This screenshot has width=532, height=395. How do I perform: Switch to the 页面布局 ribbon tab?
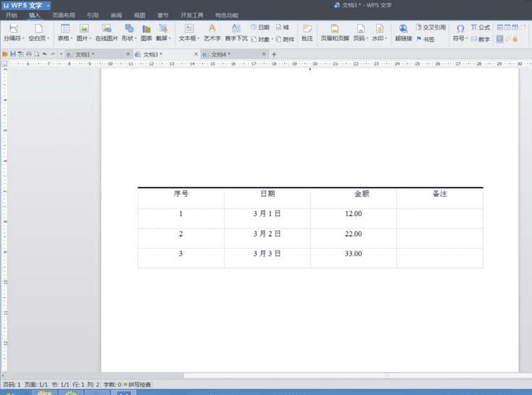[64, 15]
